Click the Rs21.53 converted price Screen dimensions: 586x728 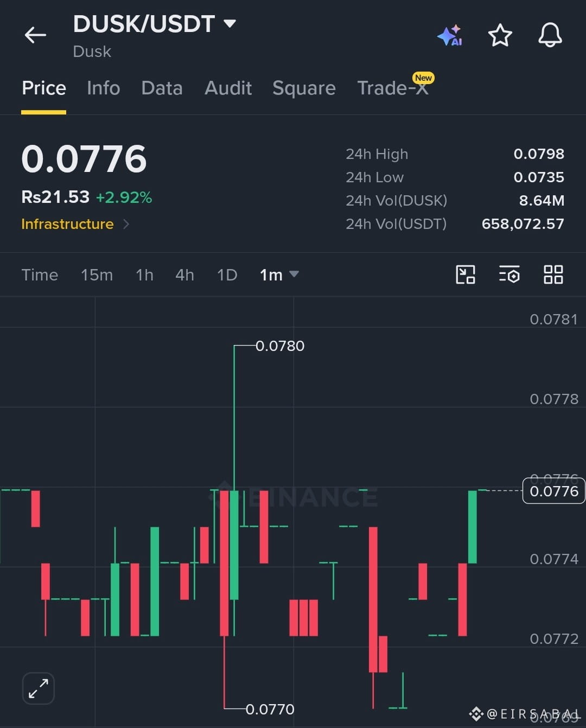click(x=55, y=197)
